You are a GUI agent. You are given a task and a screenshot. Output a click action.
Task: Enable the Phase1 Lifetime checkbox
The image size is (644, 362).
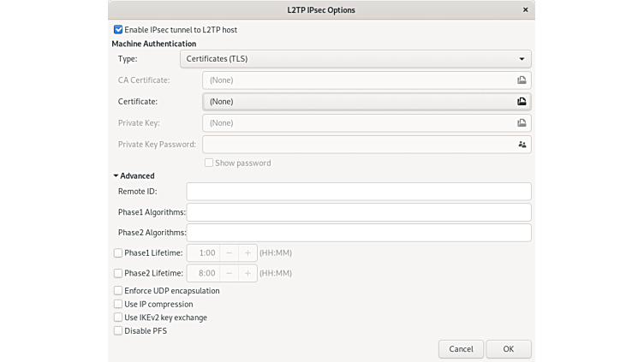[118, 253]
